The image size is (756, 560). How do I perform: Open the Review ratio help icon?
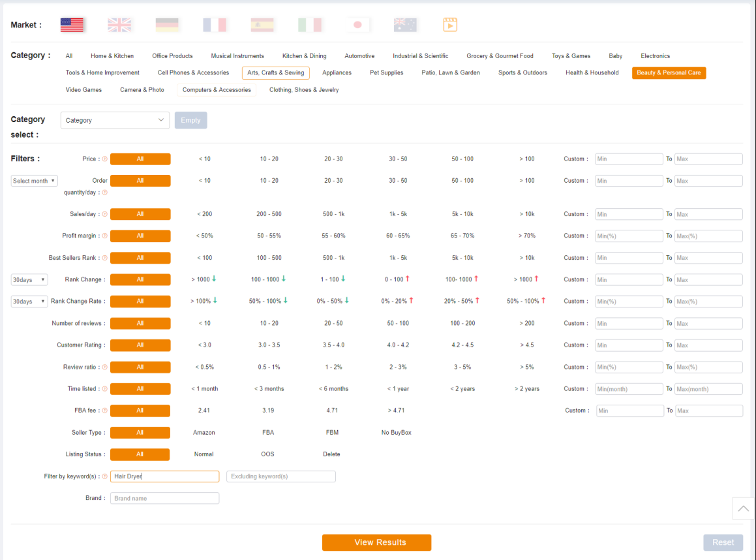coord(104,367)
